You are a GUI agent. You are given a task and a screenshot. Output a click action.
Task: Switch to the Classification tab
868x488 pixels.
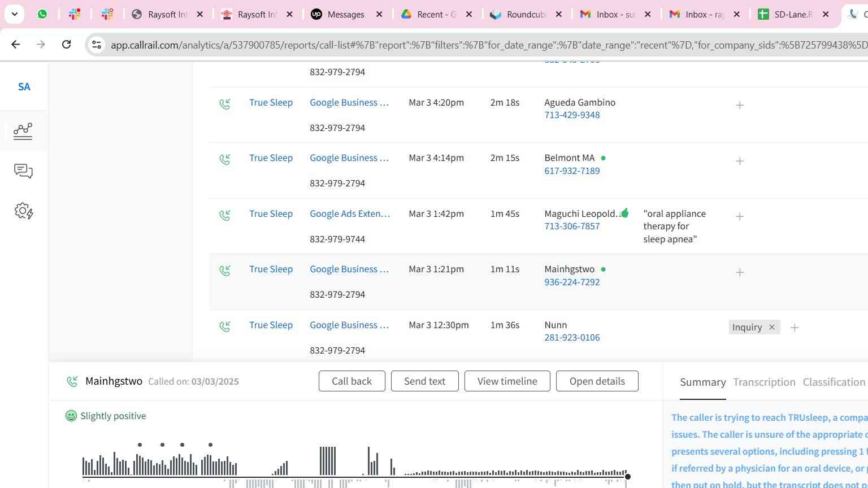click(834, 382)
